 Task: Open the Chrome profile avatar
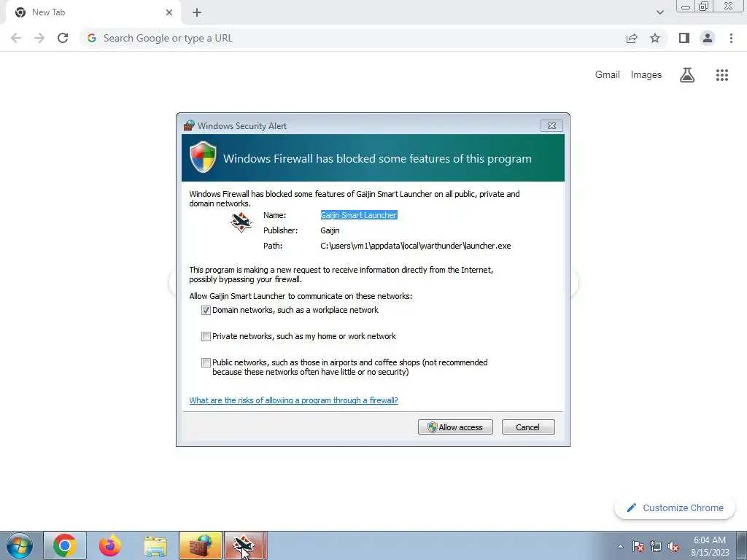(708, 38)
